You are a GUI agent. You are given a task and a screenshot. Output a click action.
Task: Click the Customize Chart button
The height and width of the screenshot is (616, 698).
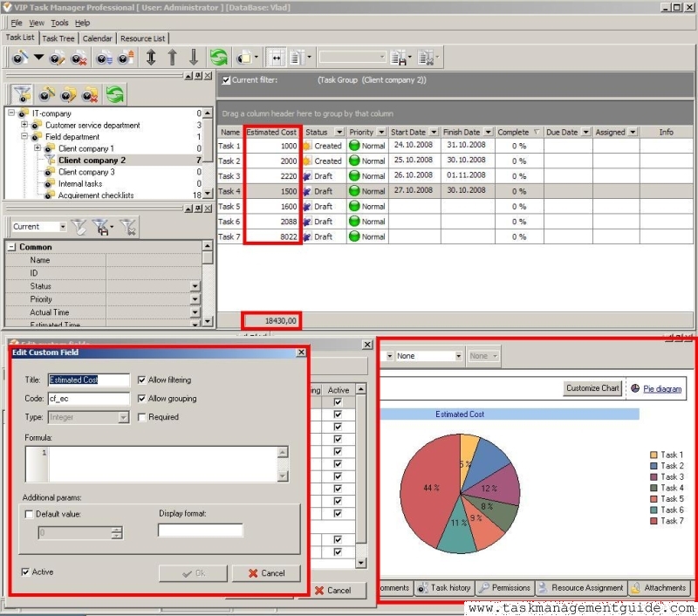(x=592, y=388)
